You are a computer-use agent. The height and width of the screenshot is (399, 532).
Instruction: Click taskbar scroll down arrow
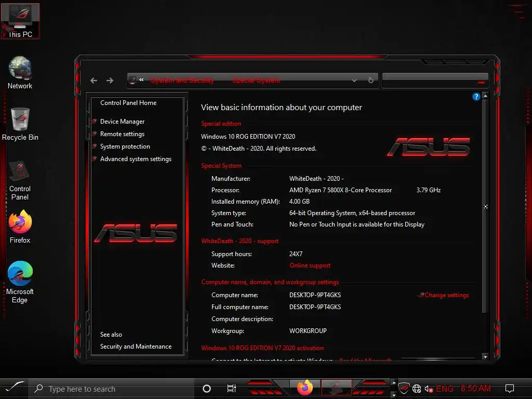(x=394, y=395)
